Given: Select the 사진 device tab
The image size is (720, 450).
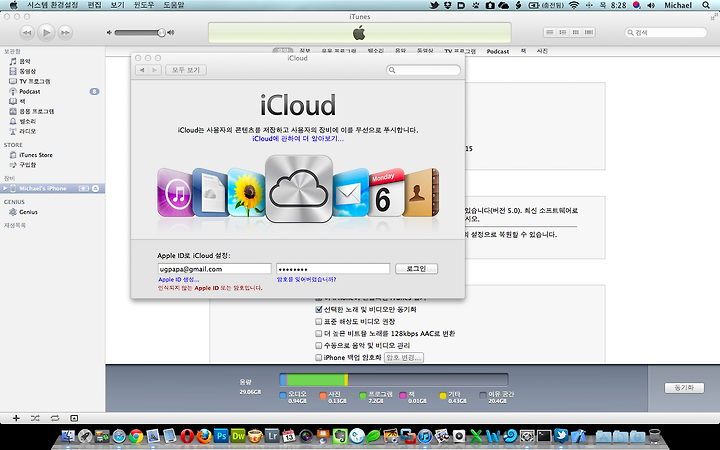Looking at the screenshot, I should click(542, 51).
